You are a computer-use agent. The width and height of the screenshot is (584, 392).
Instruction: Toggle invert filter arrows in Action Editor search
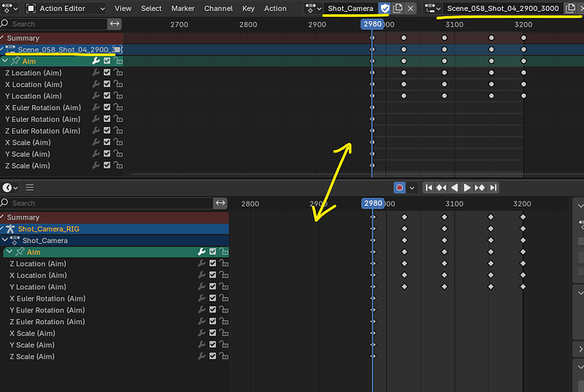(x=114, y=24)
